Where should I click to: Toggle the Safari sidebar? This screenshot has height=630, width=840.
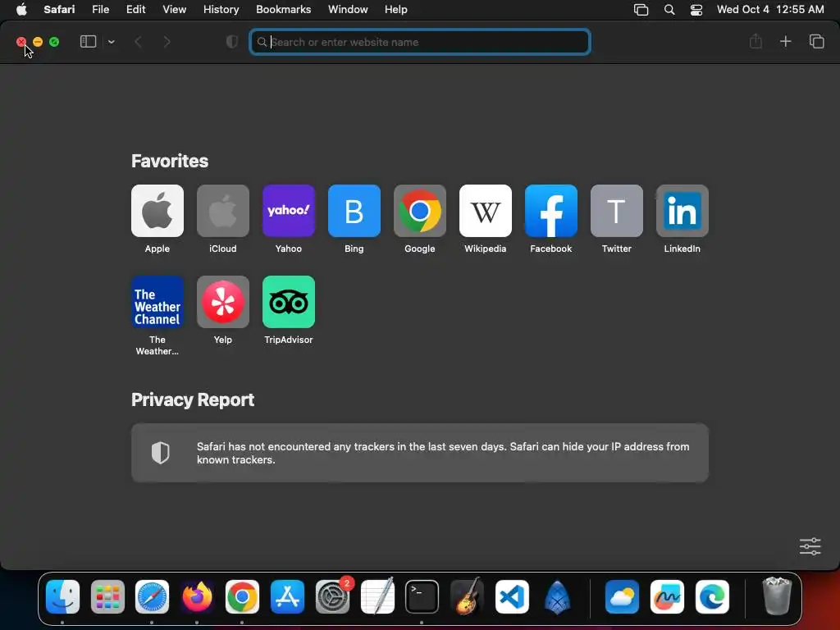(88, 42)
